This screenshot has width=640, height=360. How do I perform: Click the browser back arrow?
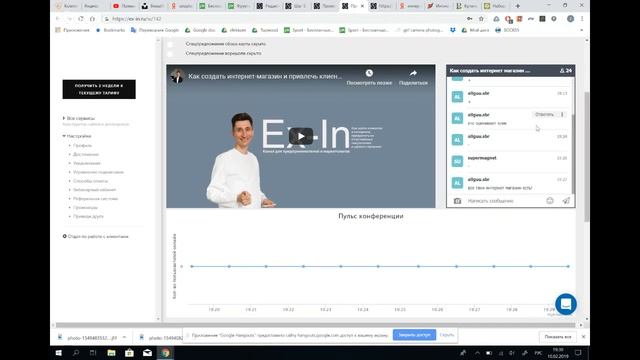[x=58, y=19]
